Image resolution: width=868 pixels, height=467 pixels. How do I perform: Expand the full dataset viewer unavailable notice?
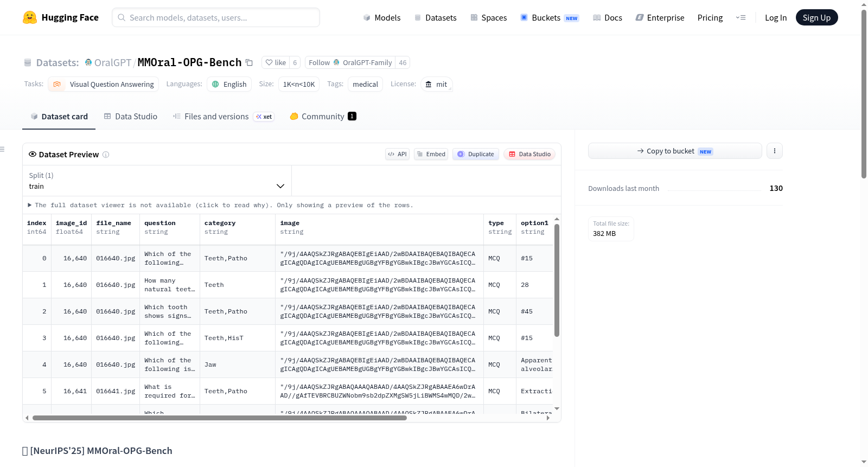click(221, 205)
